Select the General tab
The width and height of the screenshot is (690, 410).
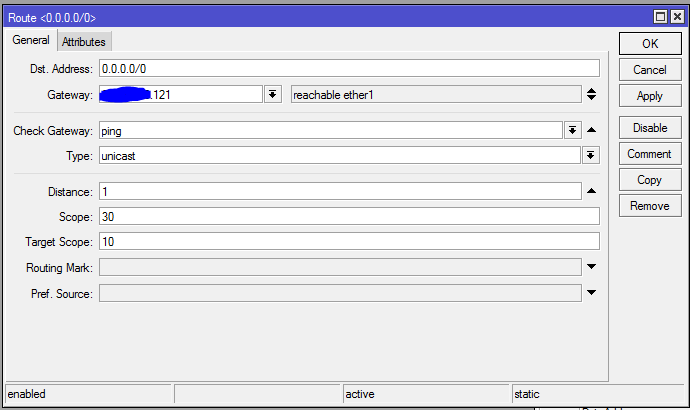pos(31,40)
